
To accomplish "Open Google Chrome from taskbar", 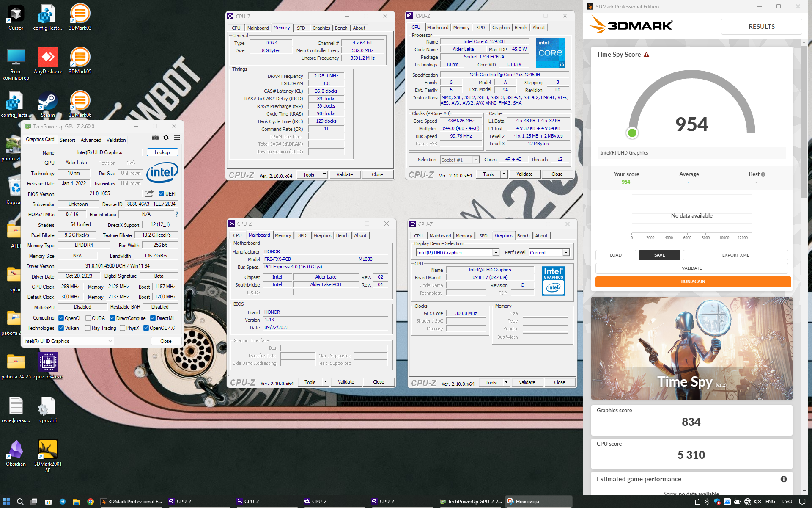I will point(91,502).
